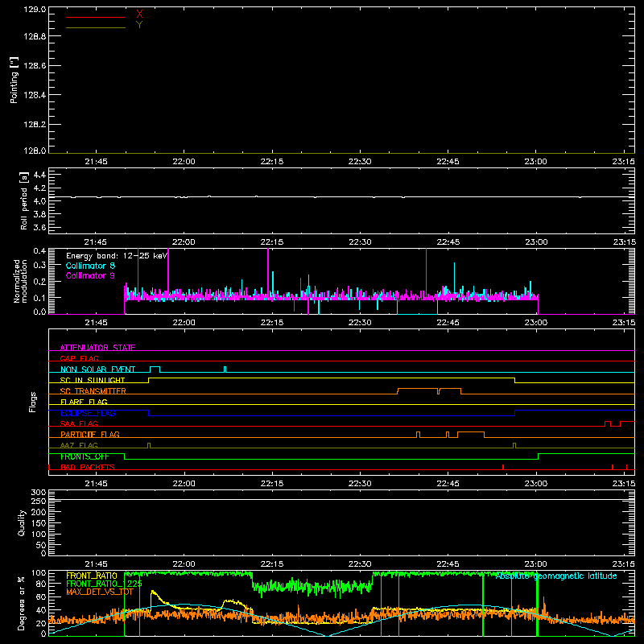Click the 'Degrees or %' axis title
This screenshot has height=644, width=644.
tap(21, 603)
